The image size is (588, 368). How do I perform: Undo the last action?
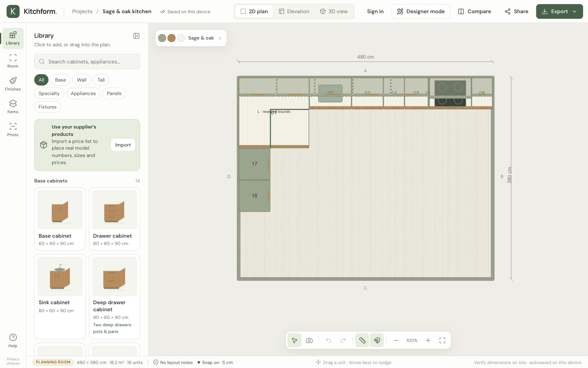(x=328, y=340)
